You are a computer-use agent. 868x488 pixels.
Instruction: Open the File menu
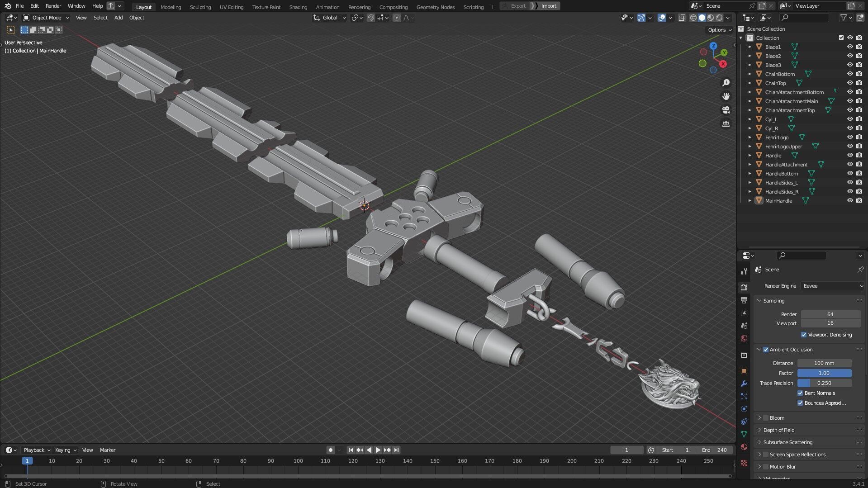point(19,6)
